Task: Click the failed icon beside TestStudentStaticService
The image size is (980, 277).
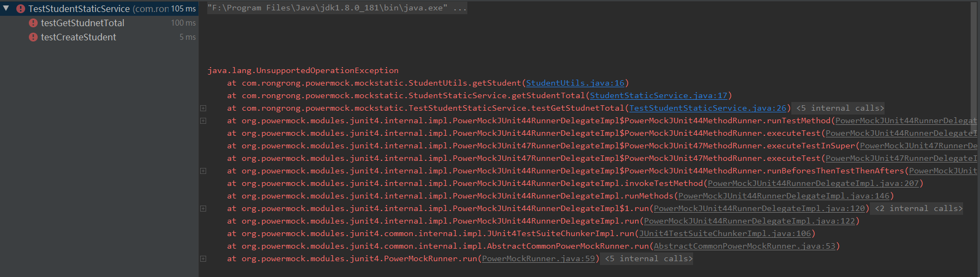Action: pyautogui.click(x=21, y=9)
